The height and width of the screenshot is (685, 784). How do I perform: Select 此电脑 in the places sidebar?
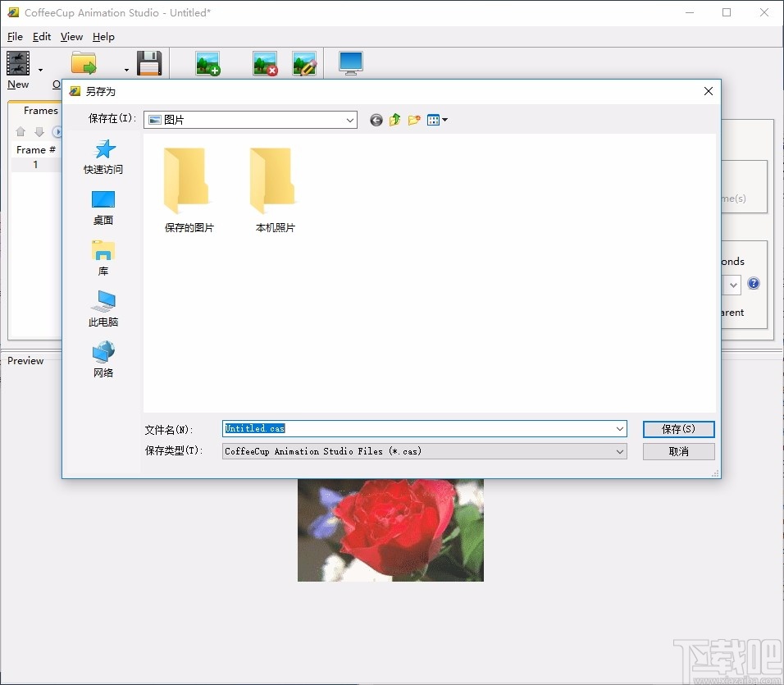pyautogui.click(x=103, y=309)
